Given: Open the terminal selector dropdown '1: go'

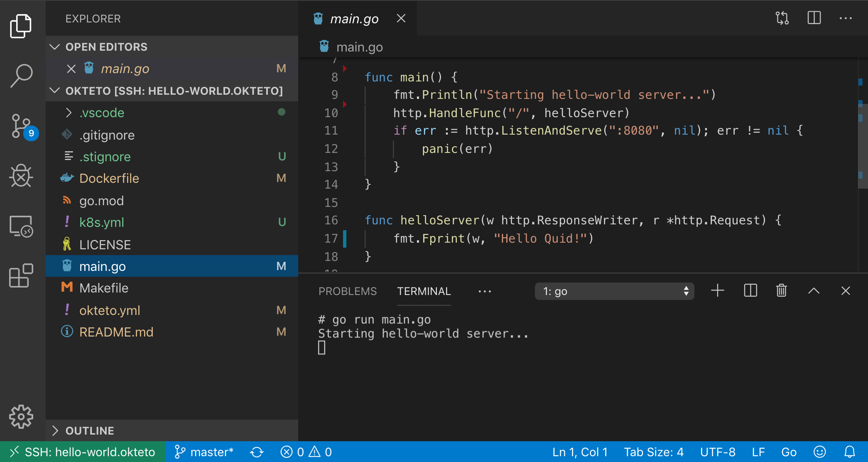Looking at the screenshot, I should pos(614,291).
